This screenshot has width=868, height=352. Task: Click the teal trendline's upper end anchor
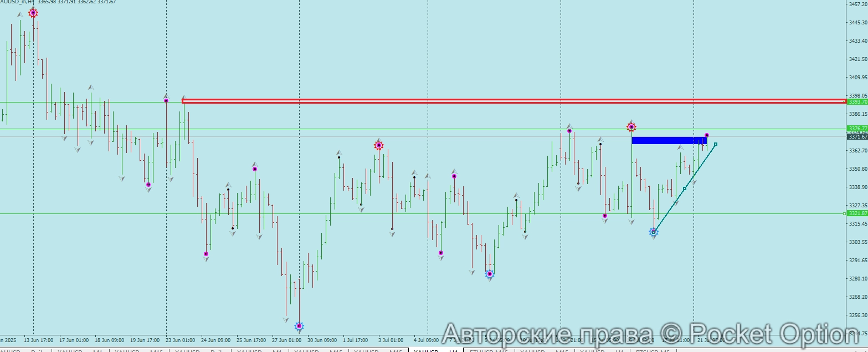(716, 144)
